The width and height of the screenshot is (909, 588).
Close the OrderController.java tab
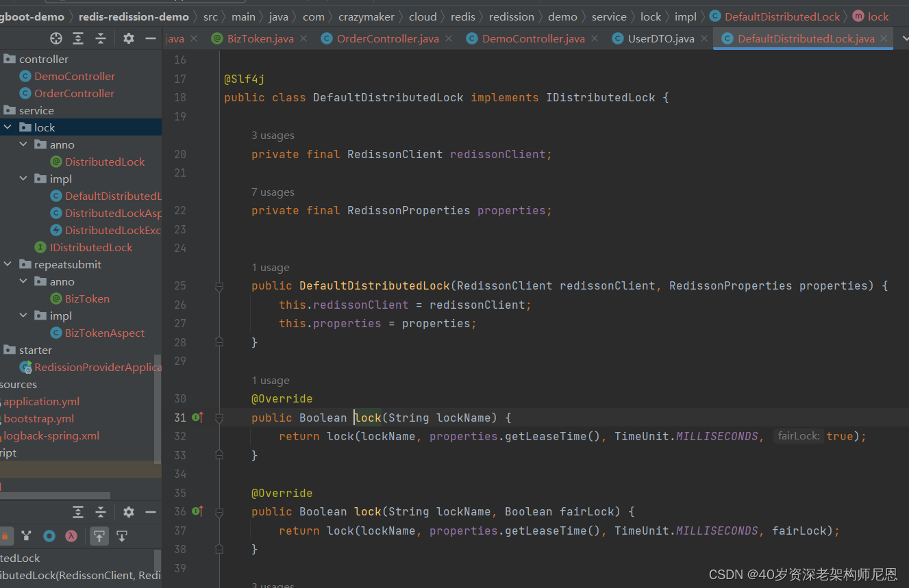coord(449,39)
